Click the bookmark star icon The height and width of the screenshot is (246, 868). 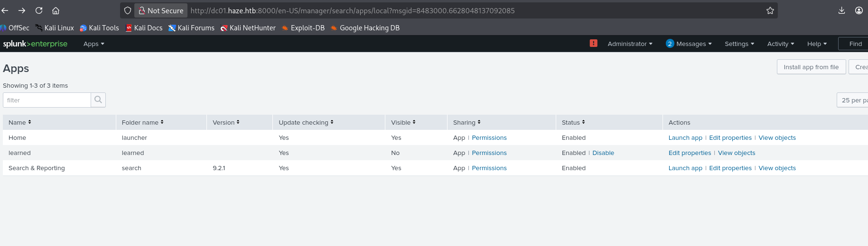point(770,10)
